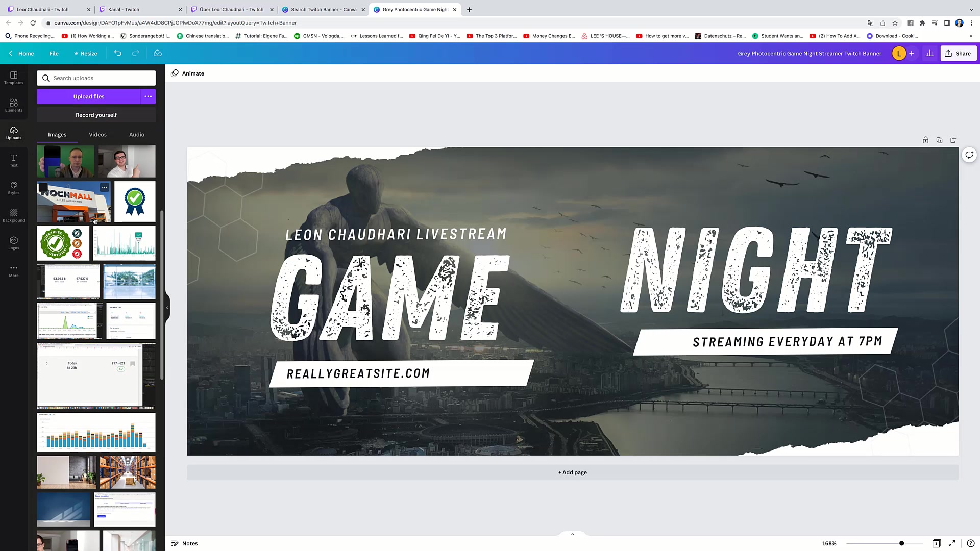Toggle grid view page icon
Image resolution: width=980 pixels, height=551 pixels.
click(x=936, y=543)
